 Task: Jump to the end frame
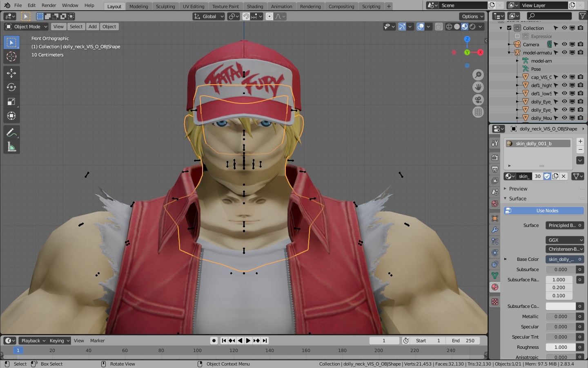click(x=265, y=341)
